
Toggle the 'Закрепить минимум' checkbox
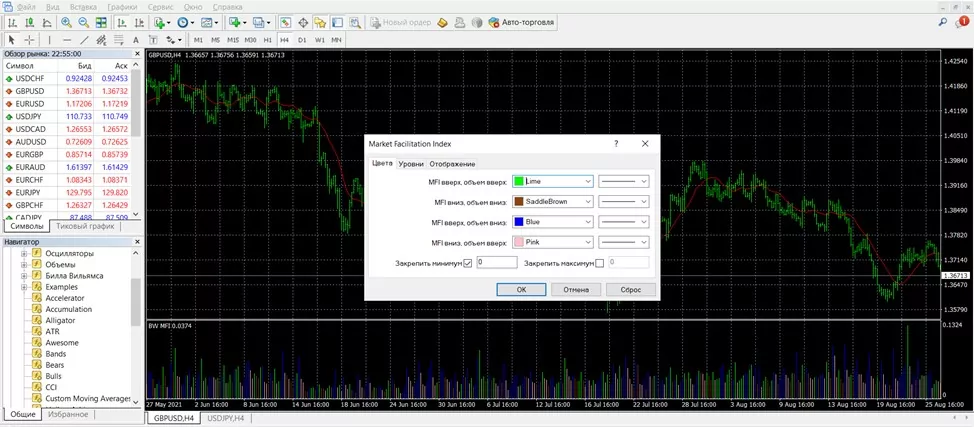pyautogui.click(x=468, y=263)
